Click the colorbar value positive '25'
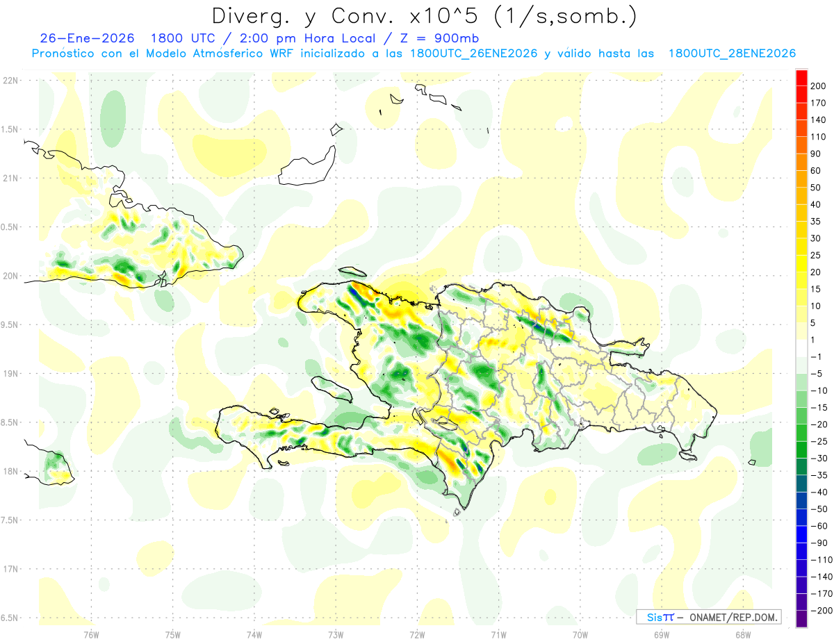The width and height of the screenshot is (834, 644). (816, 255)
